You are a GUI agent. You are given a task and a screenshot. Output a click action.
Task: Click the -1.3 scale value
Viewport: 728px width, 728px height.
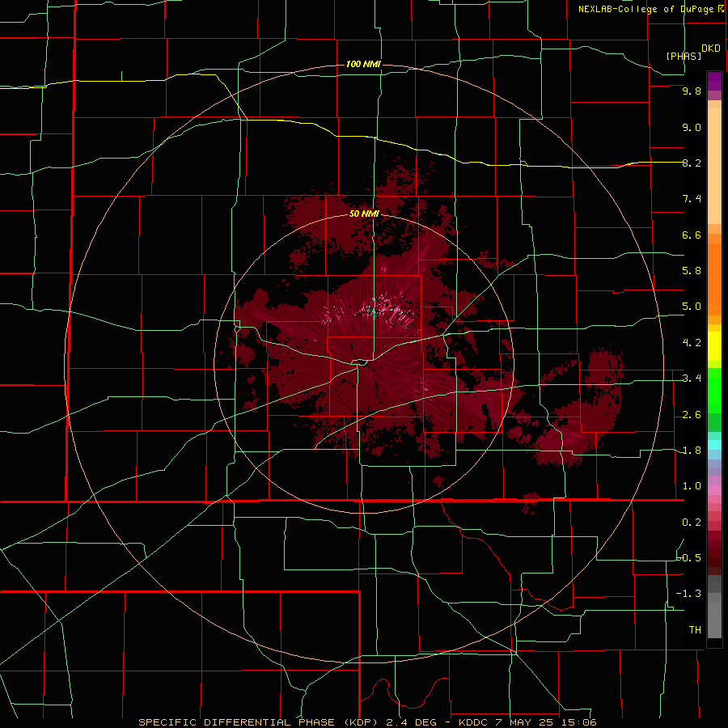(689, 594)
